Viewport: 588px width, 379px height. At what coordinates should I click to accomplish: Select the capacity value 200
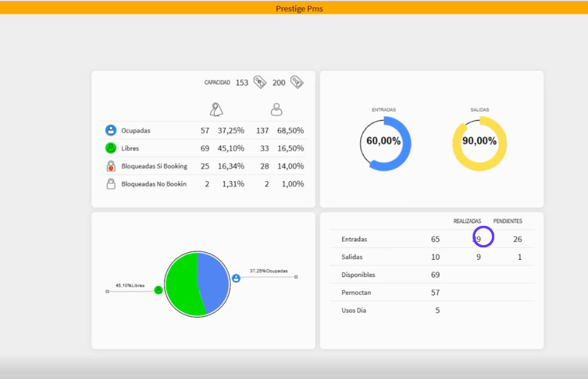point(279,83)
